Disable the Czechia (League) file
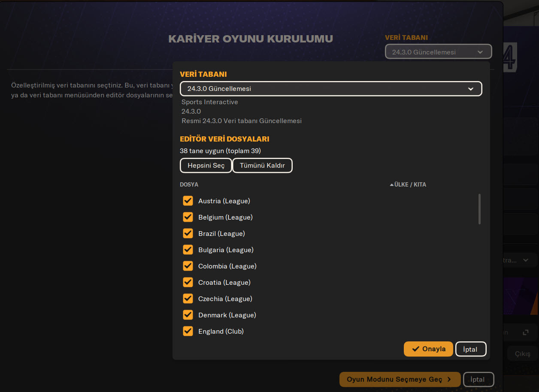539x392 pixels. (188, 299)
